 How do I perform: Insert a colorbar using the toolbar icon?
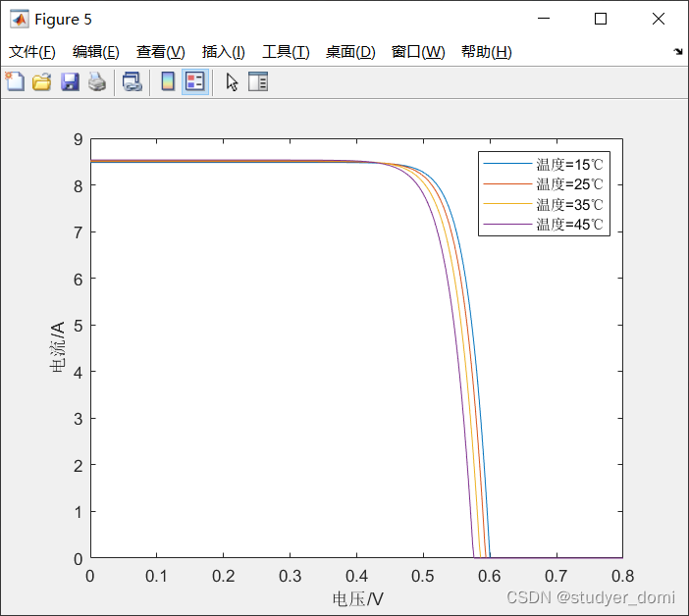click(168, 81)
